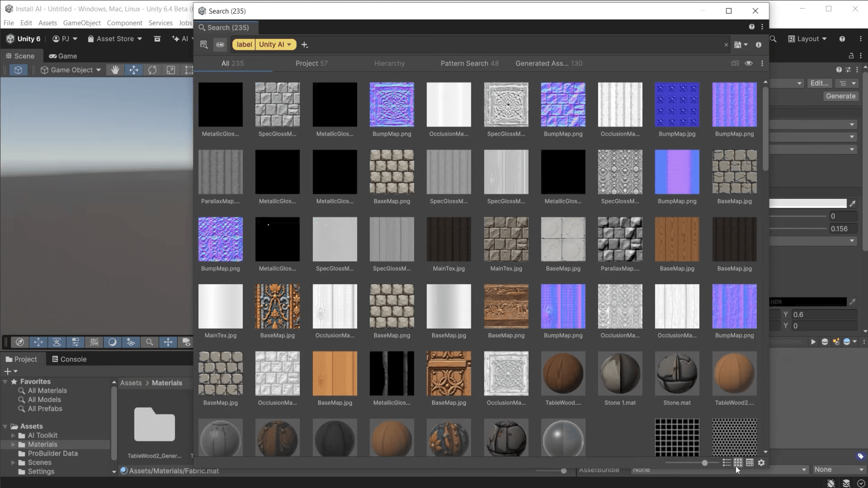Viewport: 868px width, 488px height.
Task: Open Search window more options menu
Action: (x=762, y=27)
